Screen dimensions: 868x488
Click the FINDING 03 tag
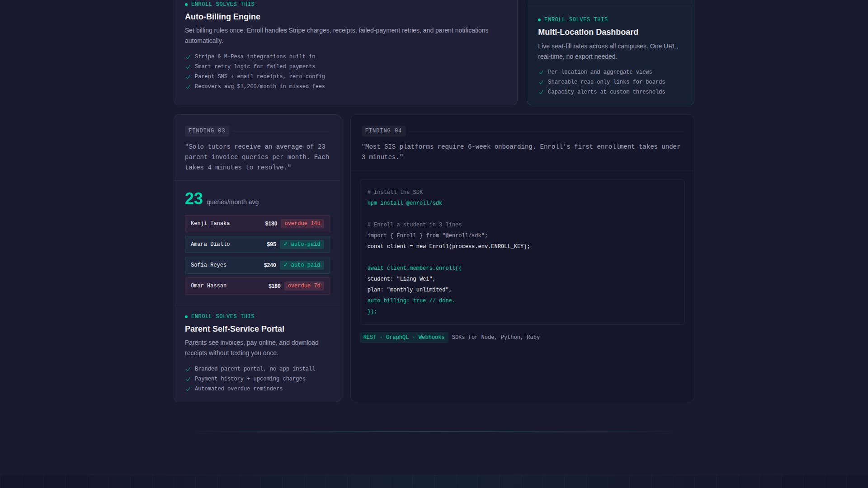[x=207, y=131]
